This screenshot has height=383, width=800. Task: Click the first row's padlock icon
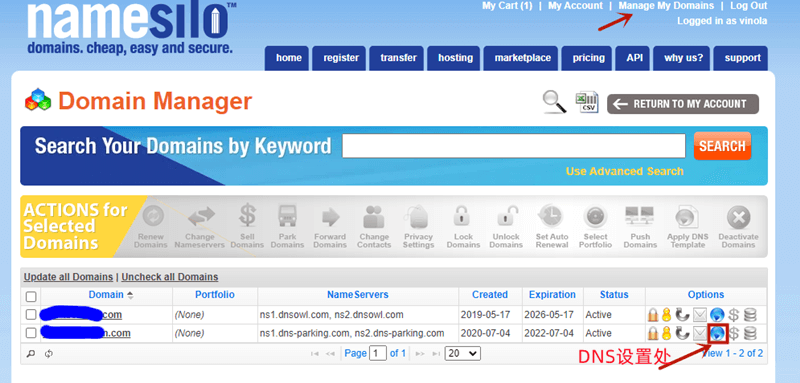653,315
